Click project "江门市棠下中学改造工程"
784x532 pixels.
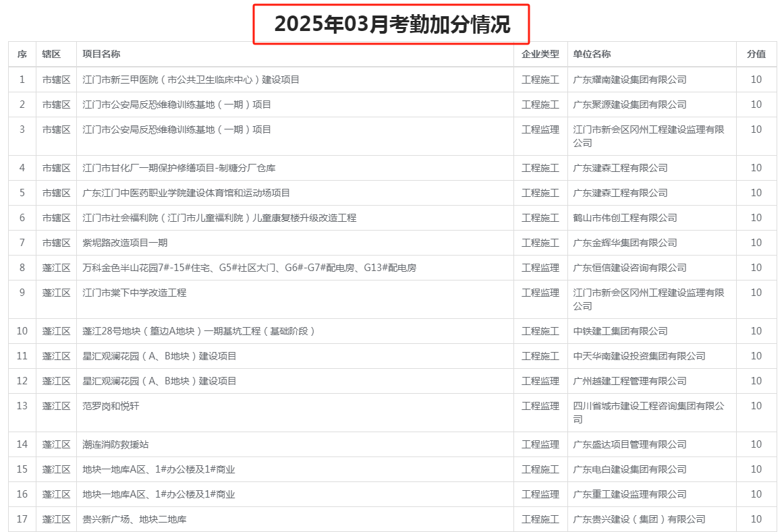[x=134, y=293]
